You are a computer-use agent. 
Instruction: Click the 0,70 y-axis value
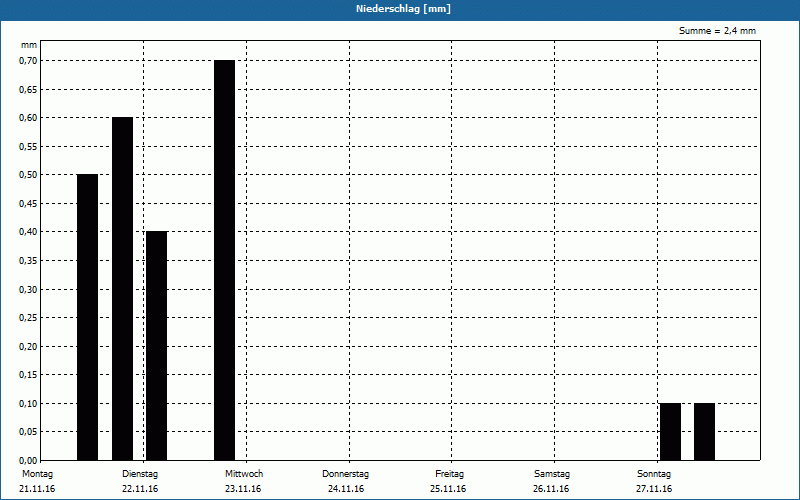[x=28, y=61]
